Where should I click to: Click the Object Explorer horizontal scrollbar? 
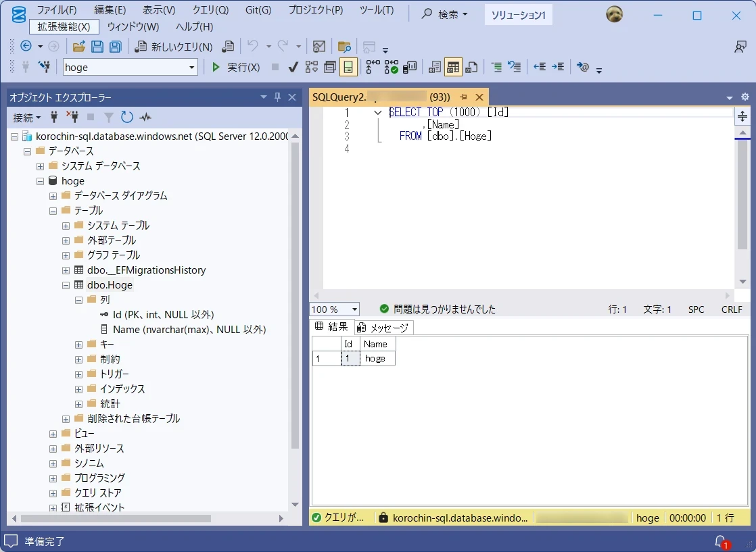point(115,519)
